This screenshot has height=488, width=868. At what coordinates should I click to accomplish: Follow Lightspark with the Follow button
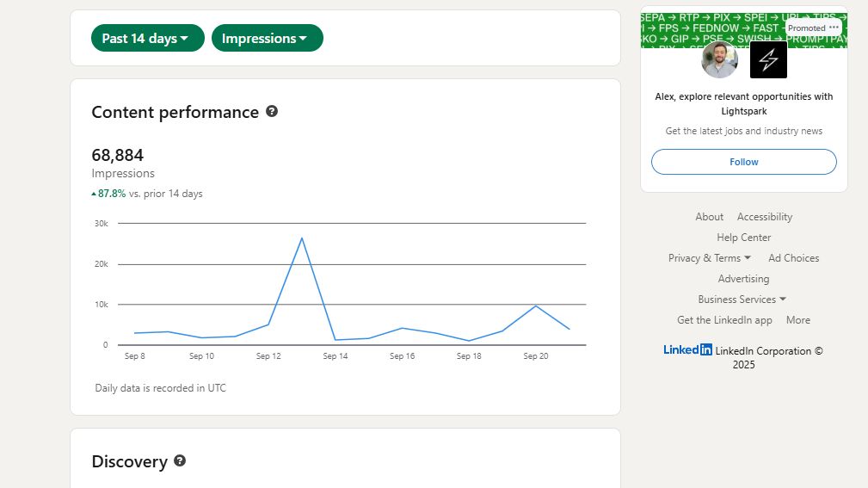click(744, 162)
